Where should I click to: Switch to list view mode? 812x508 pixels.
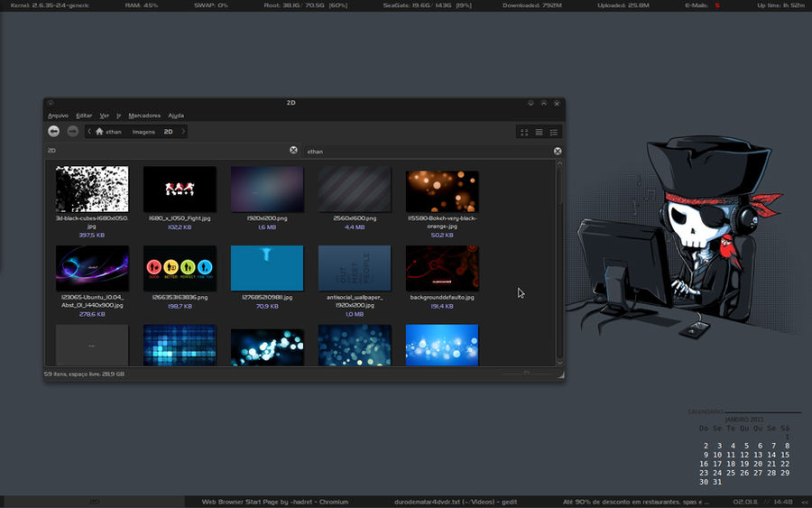[x=539, y=132]
